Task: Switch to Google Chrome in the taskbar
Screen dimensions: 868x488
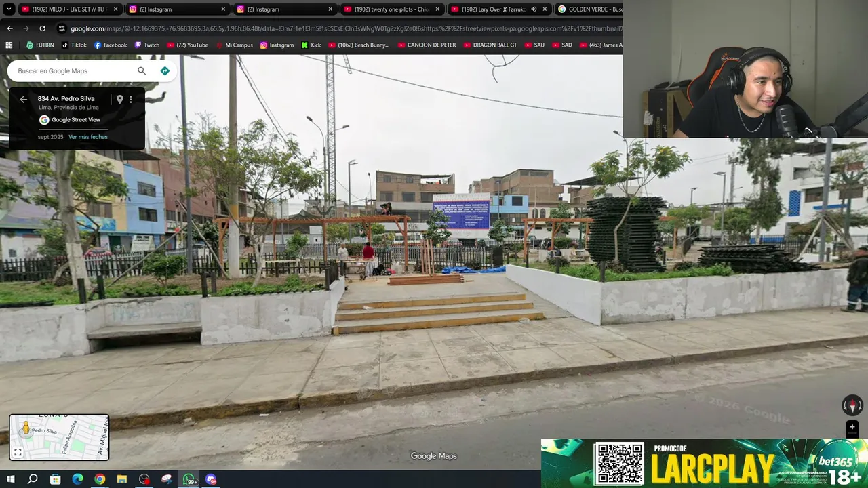Action: pos(100,479)
